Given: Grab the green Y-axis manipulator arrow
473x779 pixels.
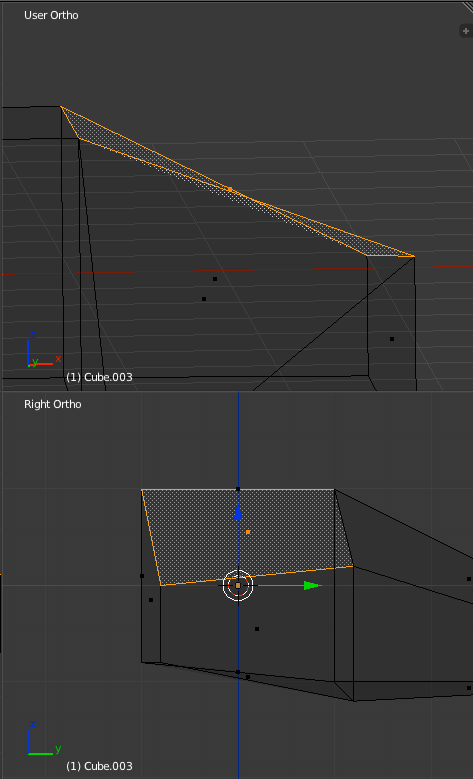Looking at the screenshot, I should click(313, 586).
